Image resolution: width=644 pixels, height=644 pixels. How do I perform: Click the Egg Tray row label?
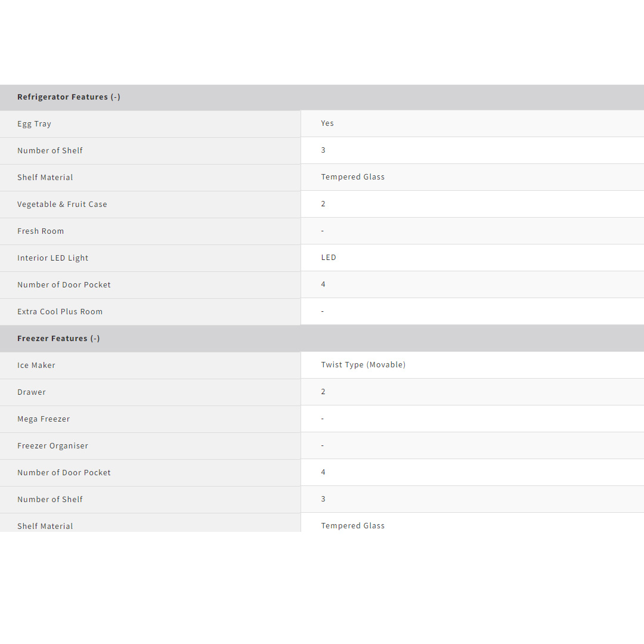pyautogui.click(x=34, y=124)
